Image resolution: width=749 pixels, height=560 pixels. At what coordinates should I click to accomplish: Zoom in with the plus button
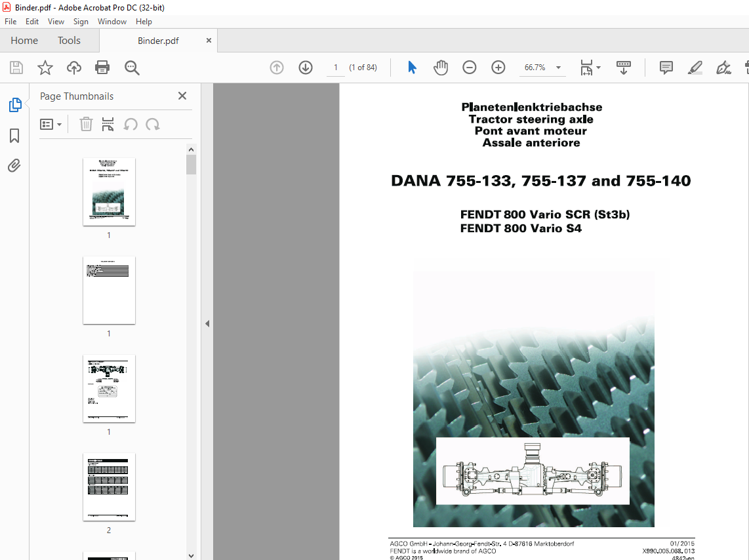pyautogui.click(x=498, y=68)
